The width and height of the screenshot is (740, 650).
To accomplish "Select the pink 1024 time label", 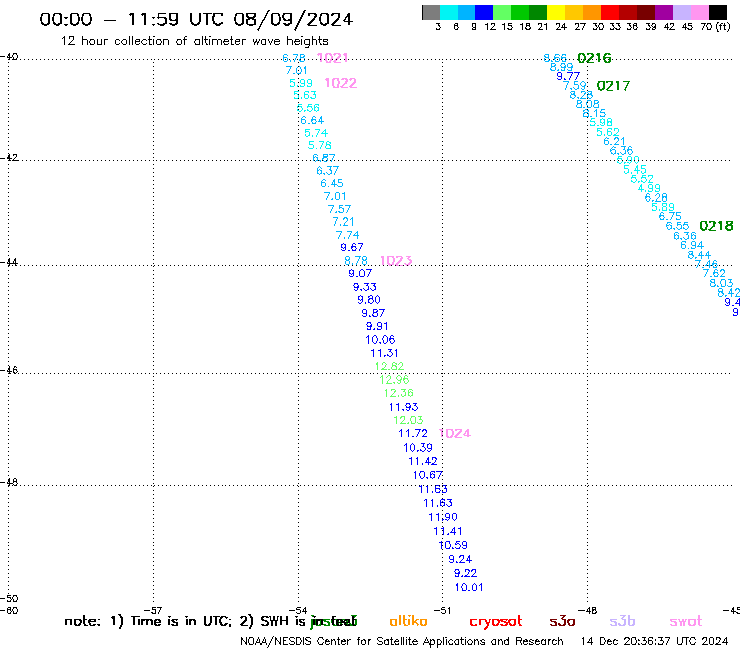I will coord(455,433).
